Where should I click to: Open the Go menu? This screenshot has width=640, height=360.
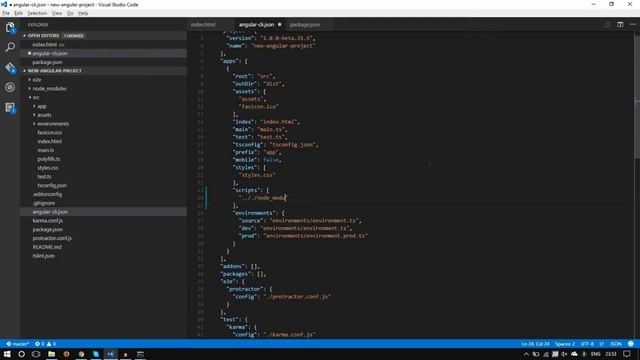70,13
